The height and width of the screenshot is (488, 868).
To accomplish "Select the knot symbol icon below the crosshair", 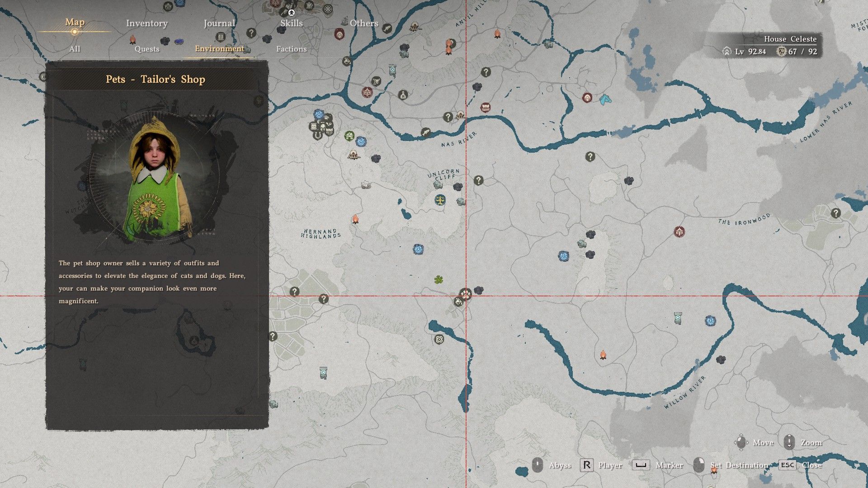I will [439, 339].
